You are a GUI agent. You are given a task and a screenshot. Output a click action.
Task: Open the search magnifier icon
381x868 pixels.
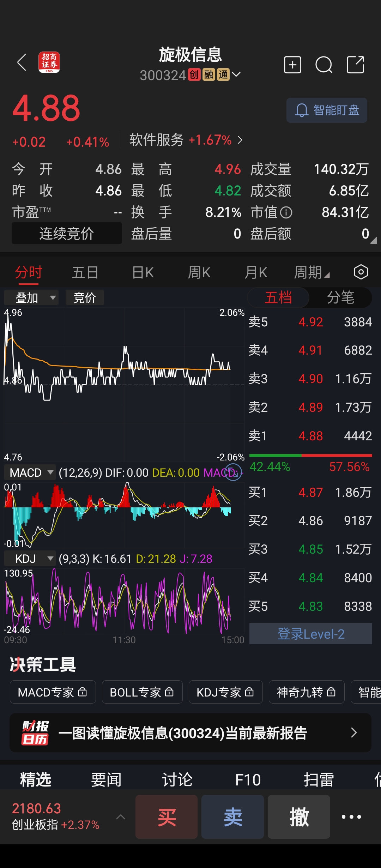click(x=324, y=65)
